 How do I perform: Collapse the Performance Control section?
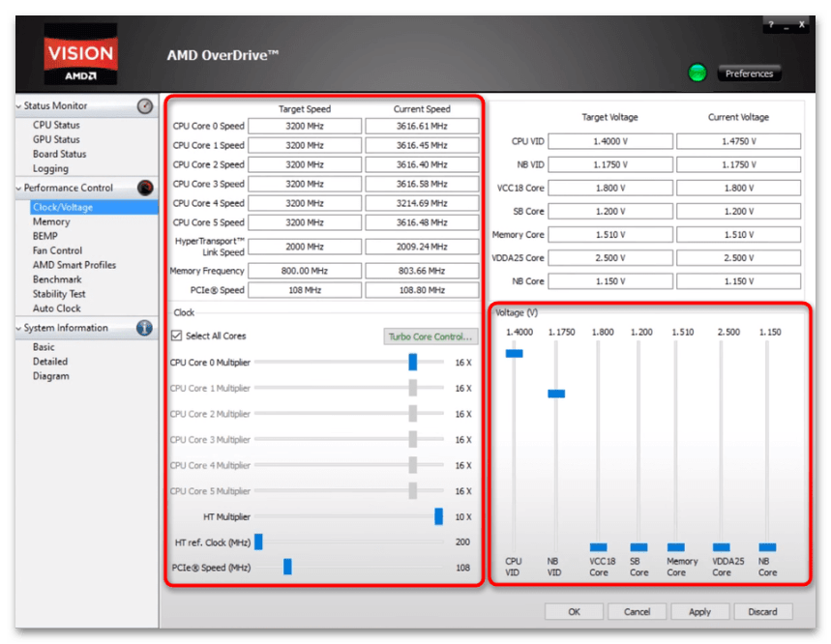(x=18, y=188)
